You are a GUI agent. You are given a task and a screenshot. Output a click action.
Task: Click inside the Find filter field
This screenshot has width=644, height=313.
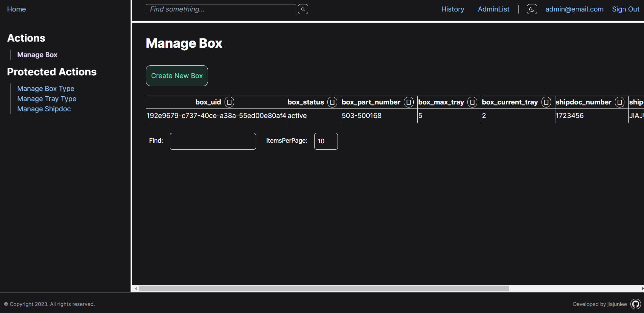coord(212,141)
